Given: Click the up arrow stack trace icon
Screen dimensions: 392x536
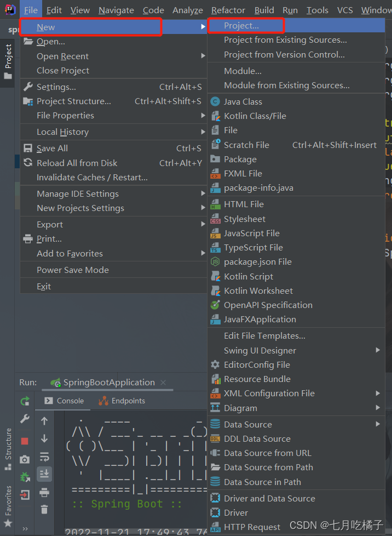Looking at the screenshot, I should [44, 421].
